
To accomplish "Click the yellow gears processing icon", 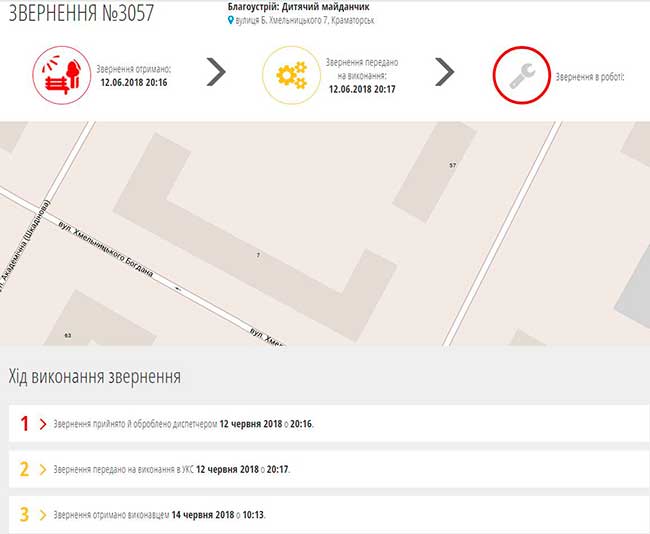I will tap(291, 75).
